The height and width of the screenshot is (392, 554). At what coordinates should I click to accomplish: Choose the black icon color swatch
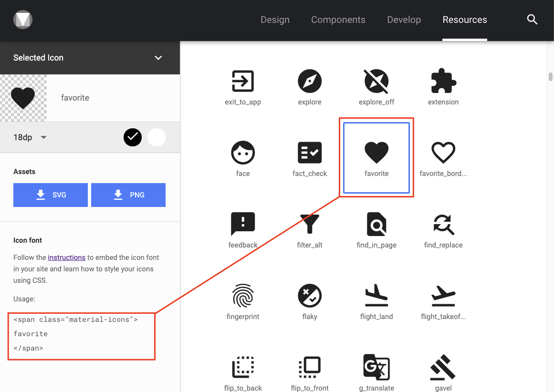point(133,137)
